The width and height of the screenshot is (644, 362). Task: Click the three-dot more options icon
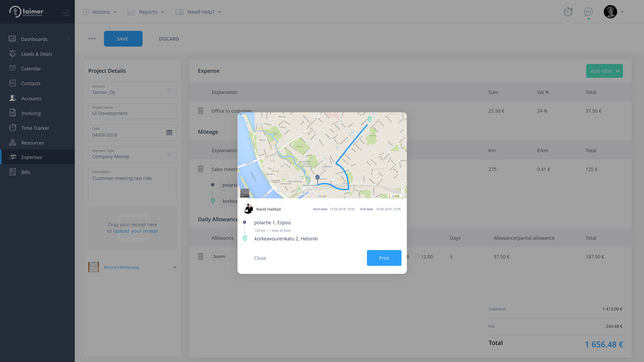point(92,39)
